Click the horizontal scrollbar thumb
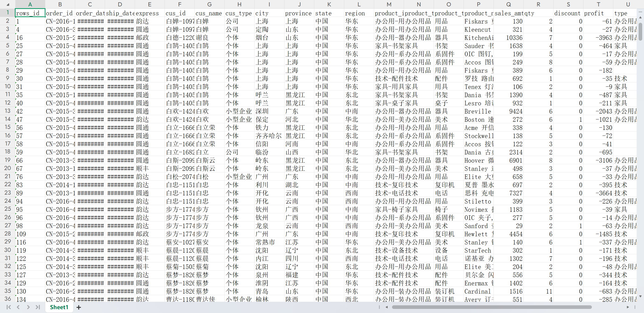644x313 pixels. pyautogui.click(x=492, y=307)
